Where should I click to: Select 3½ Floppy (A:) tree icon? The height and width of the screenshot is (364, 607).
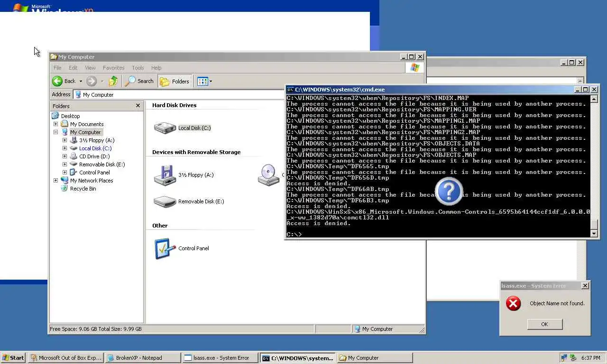pos(73,140)
